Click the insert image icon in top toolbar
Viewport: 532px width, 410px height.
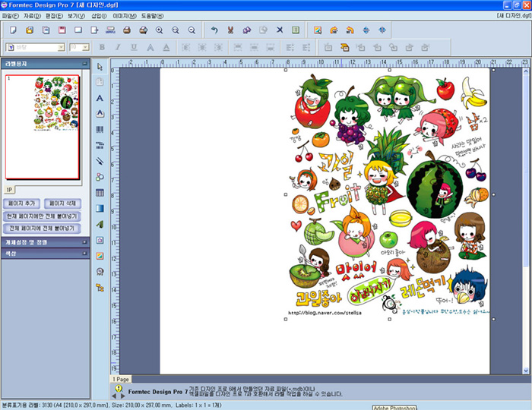coord(318,30)
